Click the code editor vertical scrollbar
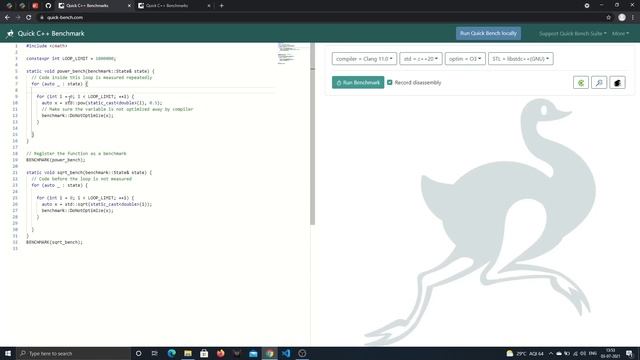 (313, 135)
